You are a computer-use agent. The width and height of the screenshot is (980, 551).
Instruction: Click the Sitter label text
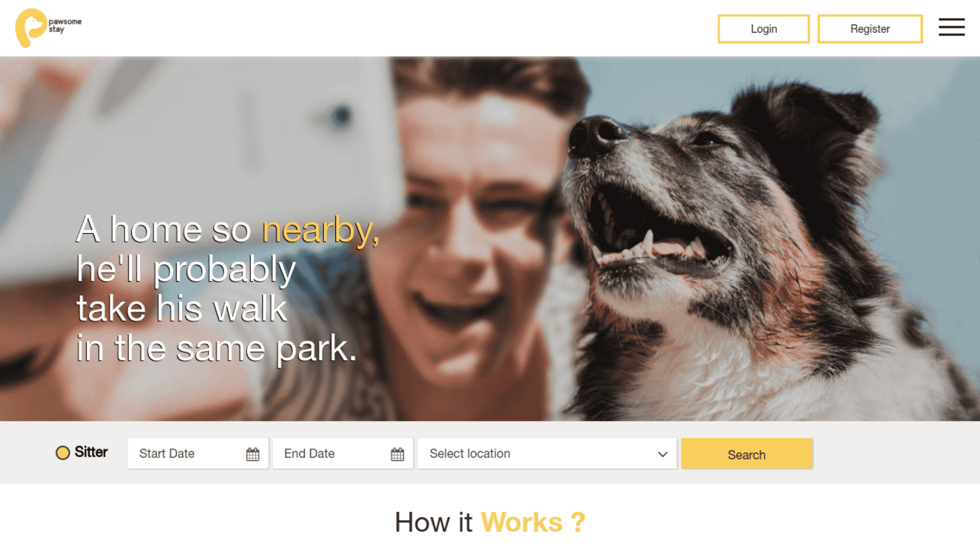pyautogui.click(x=91, y=452)
